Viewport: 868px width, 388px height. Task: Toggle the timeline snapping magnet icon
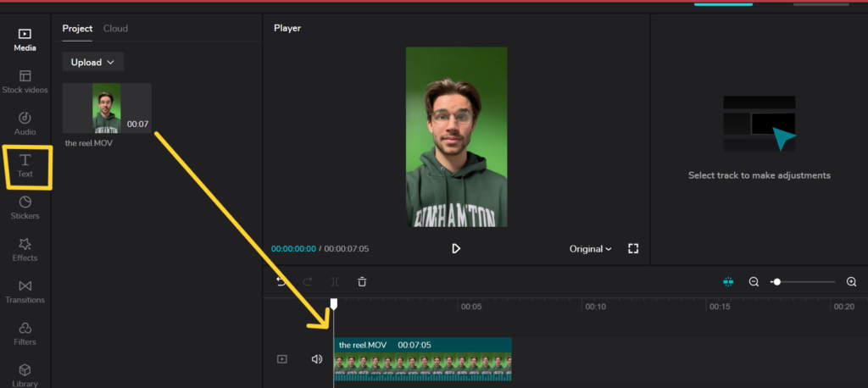tap(727, 282)
